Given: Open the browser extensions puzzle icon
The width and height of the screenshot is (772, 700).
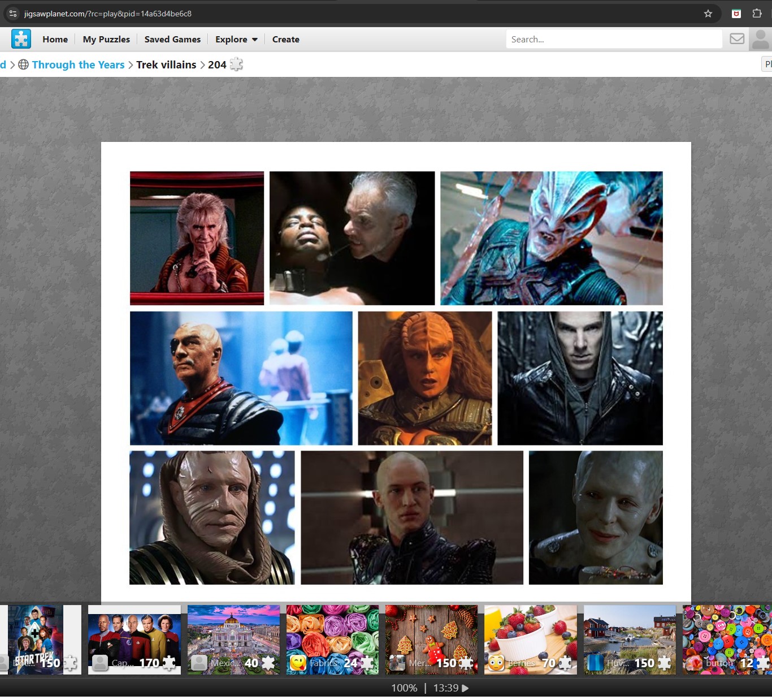Looking at the screenshot, I should [757, 14].
